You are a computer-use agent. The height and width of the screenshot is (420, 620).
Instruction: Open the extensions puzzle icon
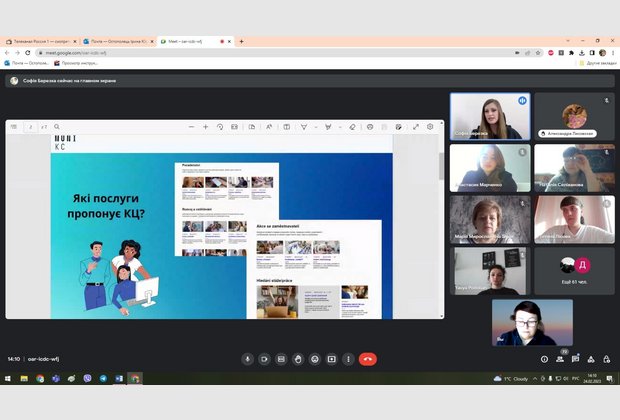[571, 53]
